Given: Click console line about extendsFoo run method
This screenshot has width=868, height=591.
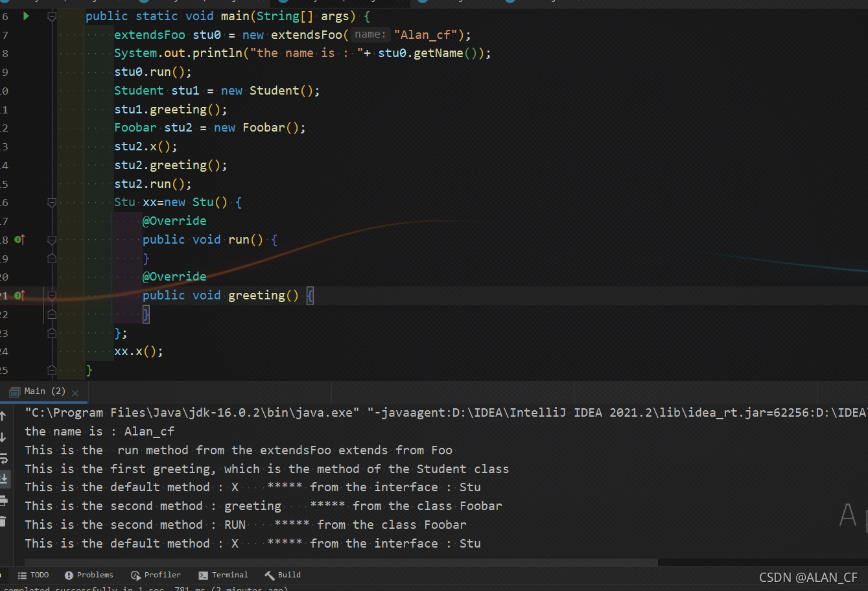Looking at the screenshot, I should coord(239,450).
